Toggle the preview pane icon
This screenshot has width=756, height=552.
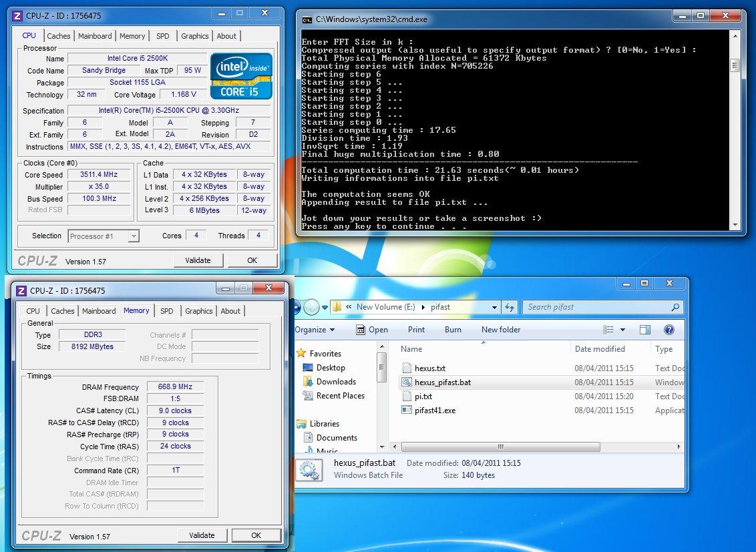[x=644, y=330]
